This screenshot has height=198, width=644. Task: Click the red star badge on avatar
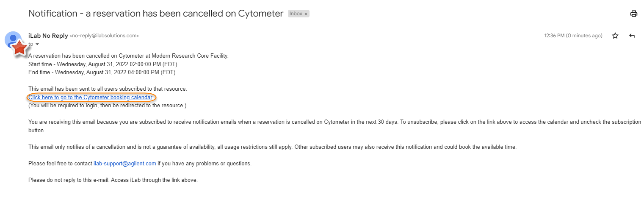click(x=19, y=48)
